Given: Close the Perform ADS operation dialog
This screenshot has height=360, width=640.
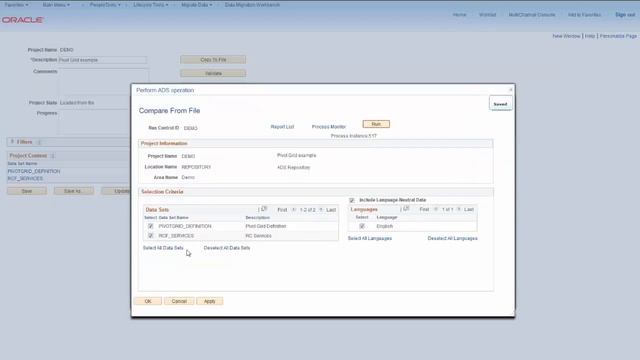Looking at the screenshot, I should (510, 89).
